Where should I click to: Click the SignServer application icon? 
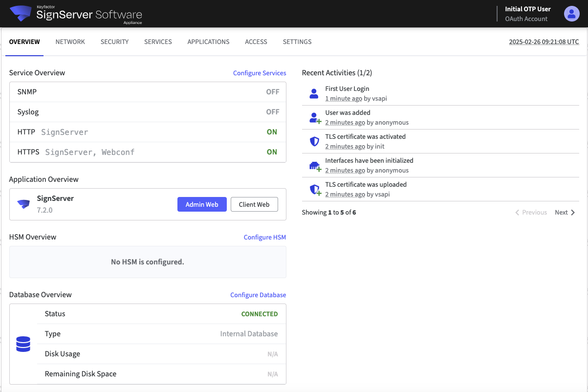(x=23, y=204)
